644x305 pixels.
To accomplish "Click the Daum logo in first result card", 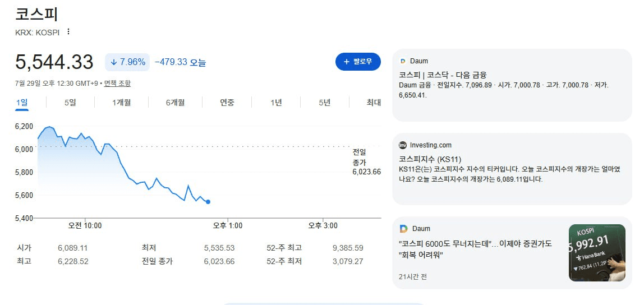I will tap(403, 61).
